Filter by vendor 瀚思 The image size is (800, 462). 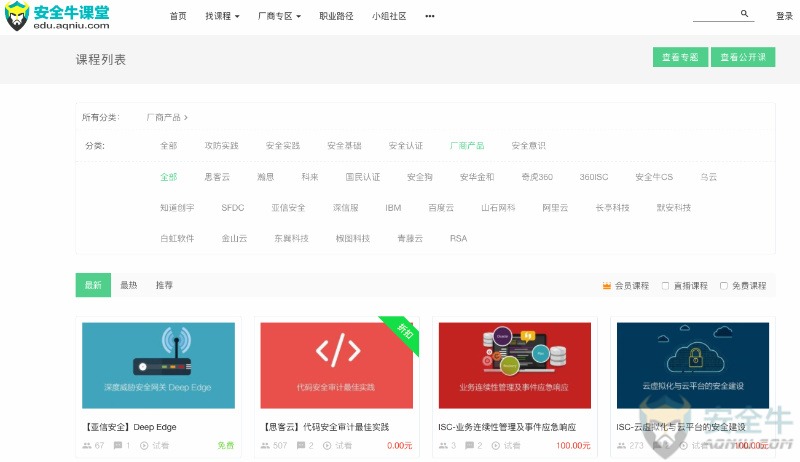(265, 177)
